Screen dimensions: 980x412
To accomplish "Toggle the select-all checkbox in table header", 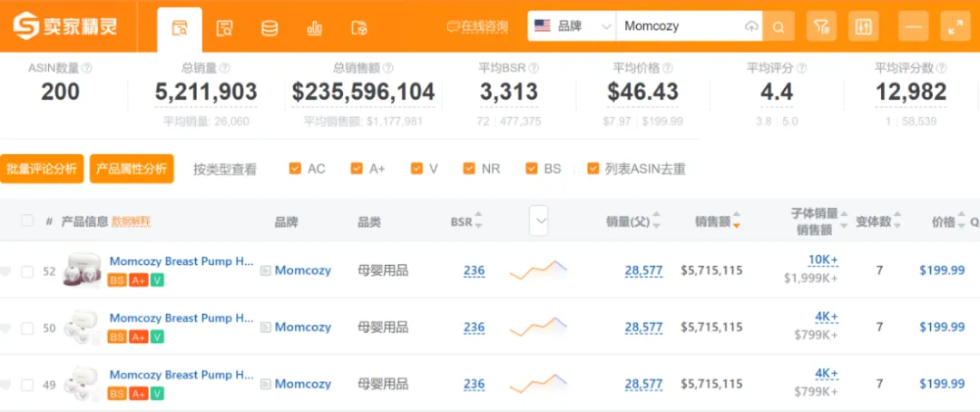I will 27,221.
